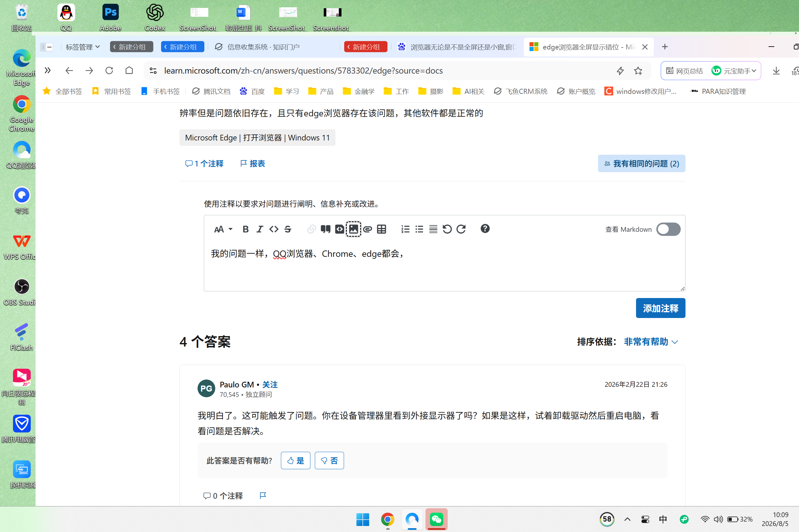Redo edit in comment editor
The width and height of the screenshot is (799, 532).
coord(461,229)
